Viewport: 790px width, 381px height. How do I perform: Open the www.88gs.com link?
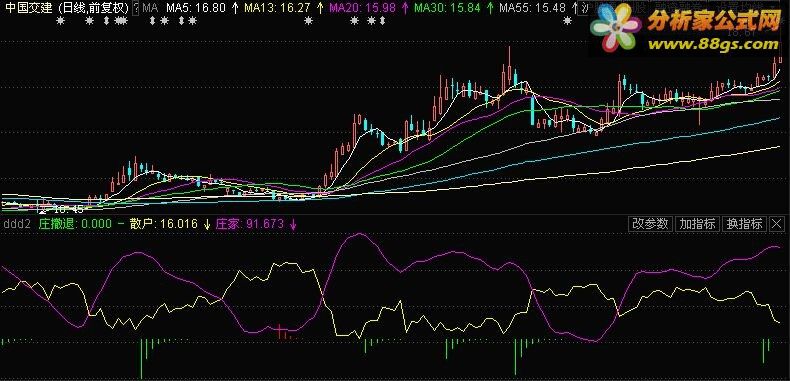tap(712, 45)
